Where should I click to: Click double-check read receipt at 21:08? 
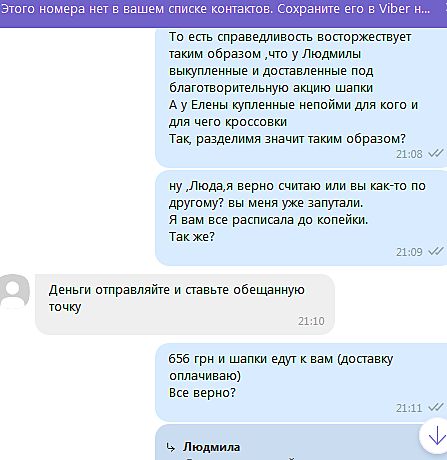pos(436,153)
